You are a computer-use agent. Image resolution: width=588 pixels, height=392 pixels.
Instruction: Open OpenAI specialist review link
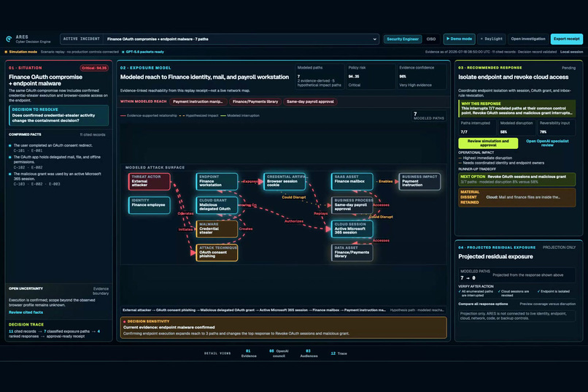pyautogui.click(x=547, y=143)
